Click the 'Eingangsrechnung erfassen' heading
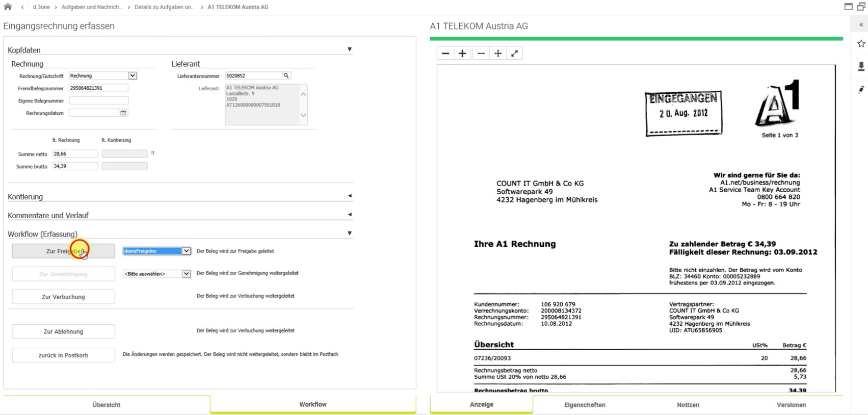This screenshot has height=415, width=868. [59, 26]
